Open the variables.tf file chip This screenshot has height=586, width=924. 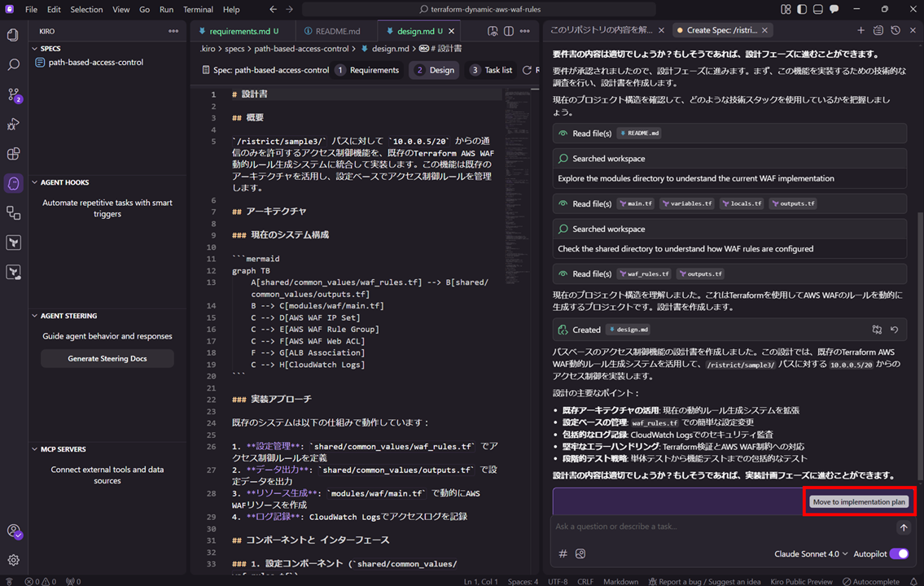tap(687, 203)
